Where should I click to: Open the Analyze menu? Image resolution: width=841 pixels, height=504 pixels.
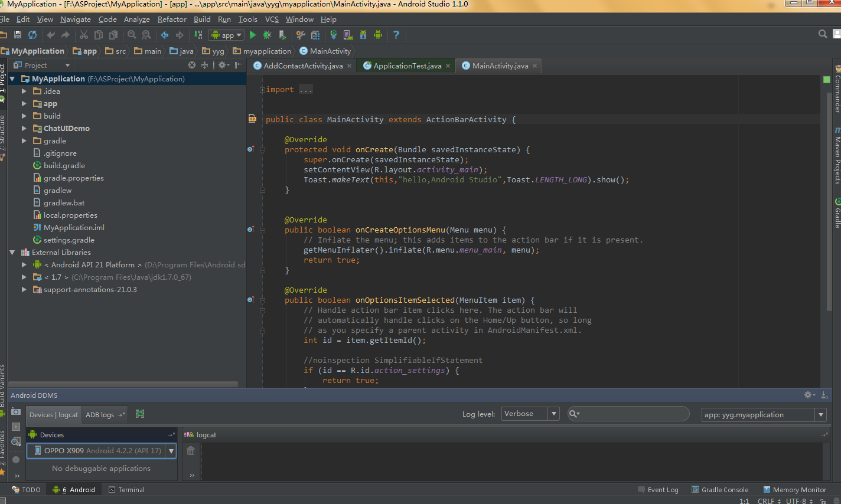(137, 19)
